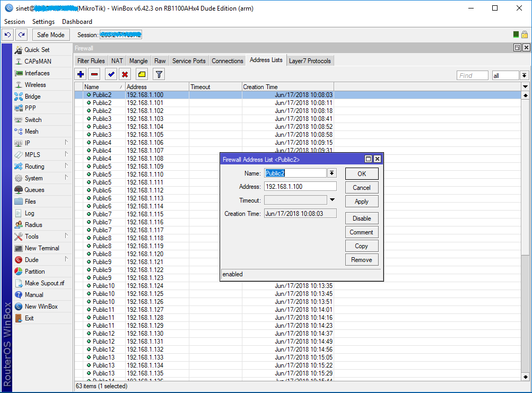Click the Safe Mode button
The height and width of the screenshot is (393, 532).
tap(50, 34)
